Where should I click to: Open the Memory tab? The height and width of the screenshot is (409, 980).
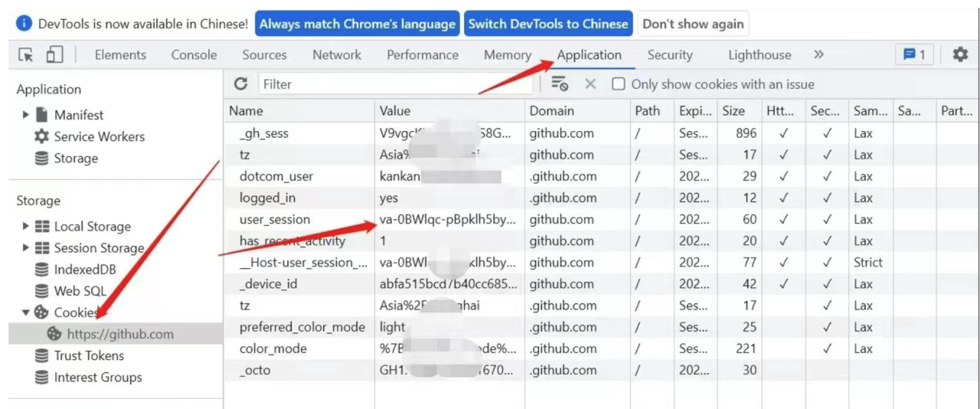click(508, 54)
